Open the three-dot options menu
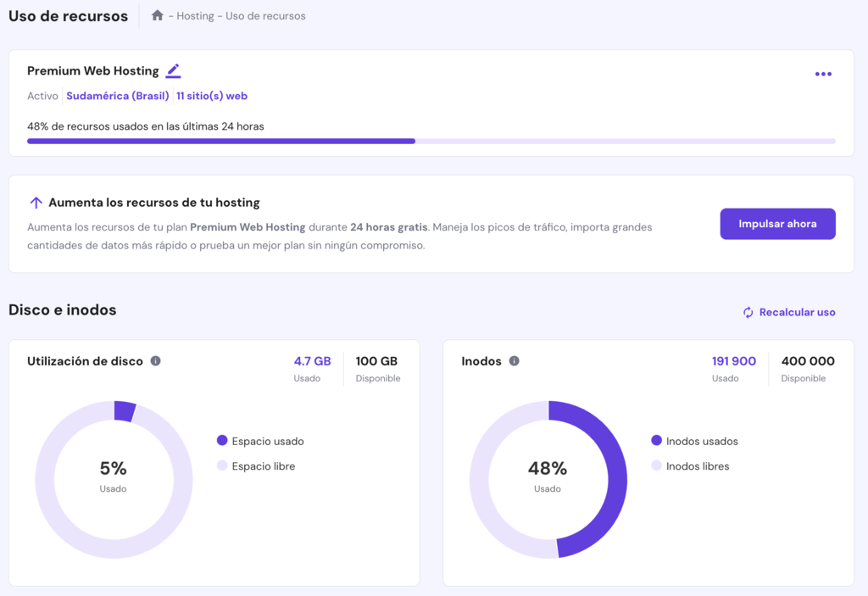 823,74
